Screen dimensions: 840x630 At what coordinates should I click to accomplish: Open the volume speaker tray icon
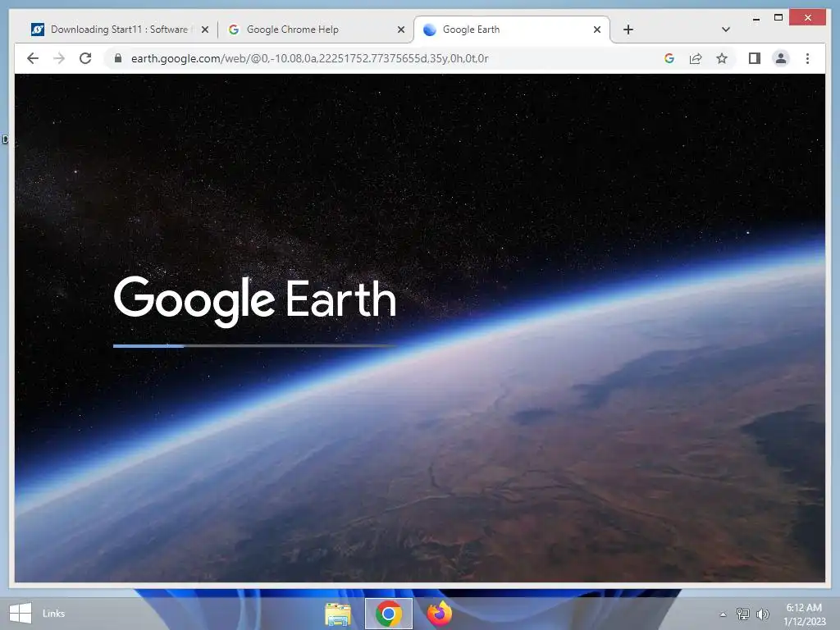click(762, 614)
